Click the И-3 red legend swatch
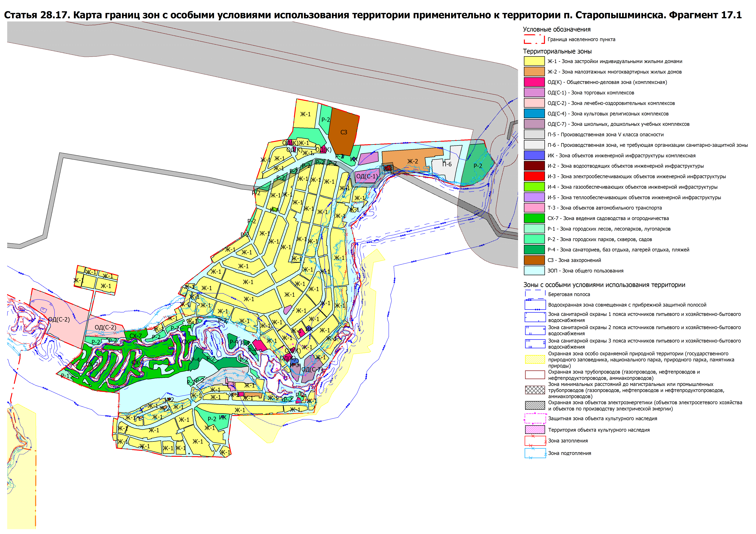 tap(534, 176)
